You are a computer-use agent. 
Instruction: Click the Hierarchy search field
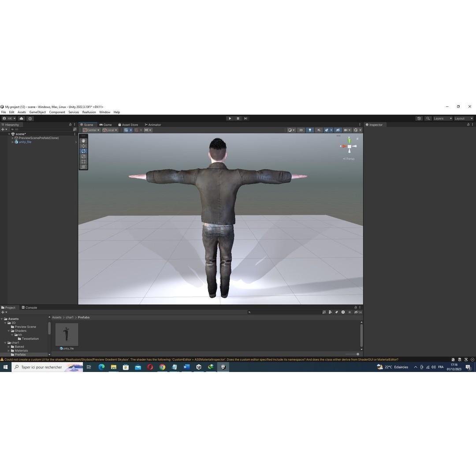click(41, 129)
